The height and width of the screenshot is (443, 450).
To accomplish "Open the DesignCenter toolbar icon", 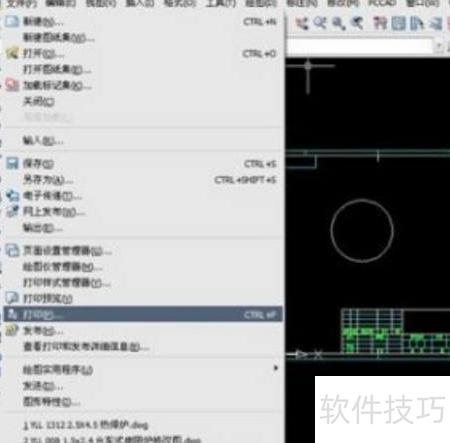I will (398, 24).
